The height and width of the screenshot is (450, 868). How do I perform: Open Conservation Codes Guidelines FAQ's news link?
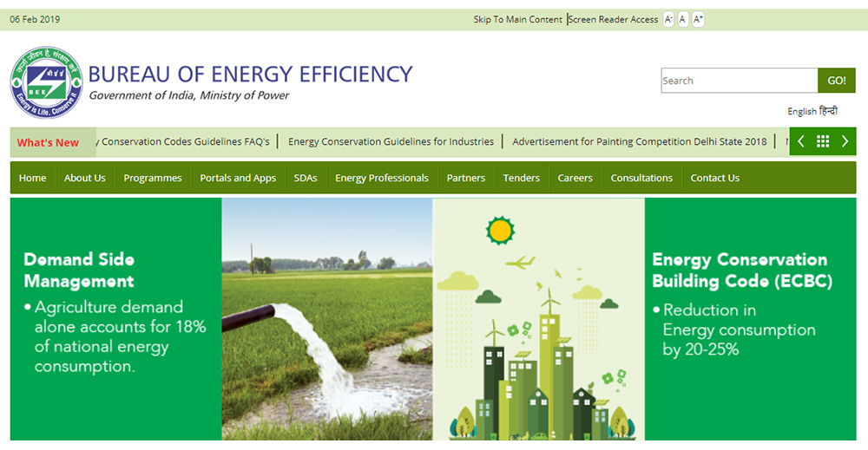(x=183, y=141)
